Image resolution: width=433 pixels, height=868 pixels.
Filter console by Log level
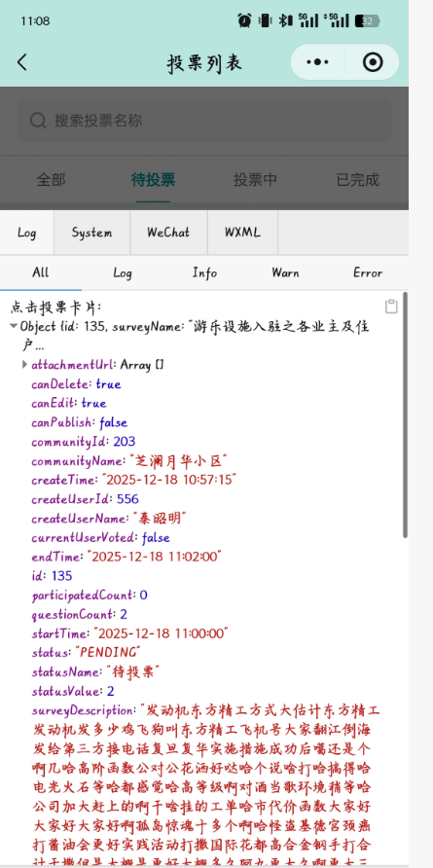[123, 272]
